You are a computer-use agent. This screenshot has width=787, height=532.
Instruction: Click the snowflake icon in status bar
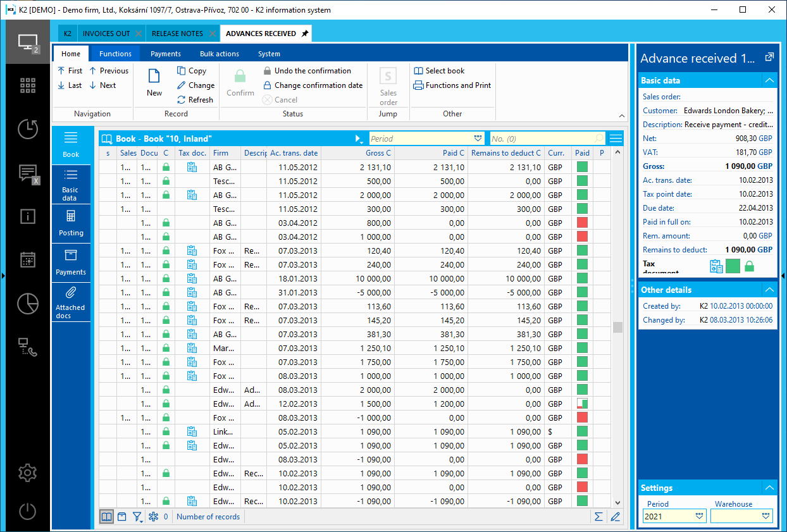pyautogui.click(x=153, y=517)
